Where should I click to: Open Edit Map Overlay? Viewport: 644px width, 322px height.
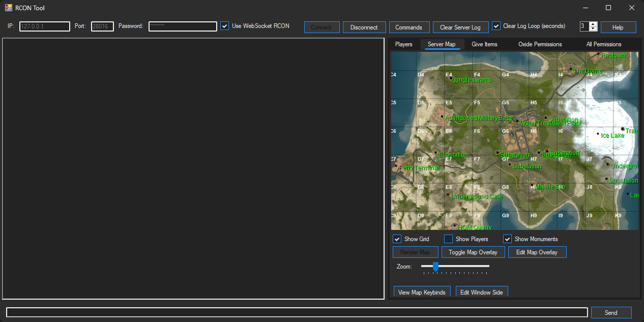coord(537,252)
